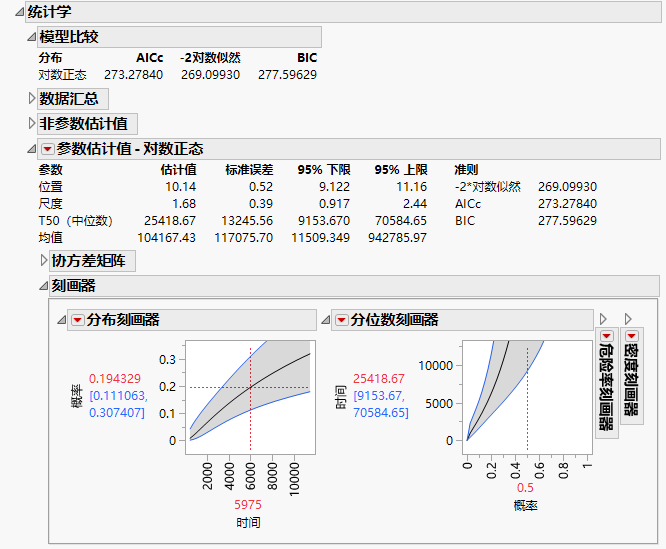Click the 尺度 parameter row label
Viewport: 666px width, 549px height.
(x=51, y=204)
